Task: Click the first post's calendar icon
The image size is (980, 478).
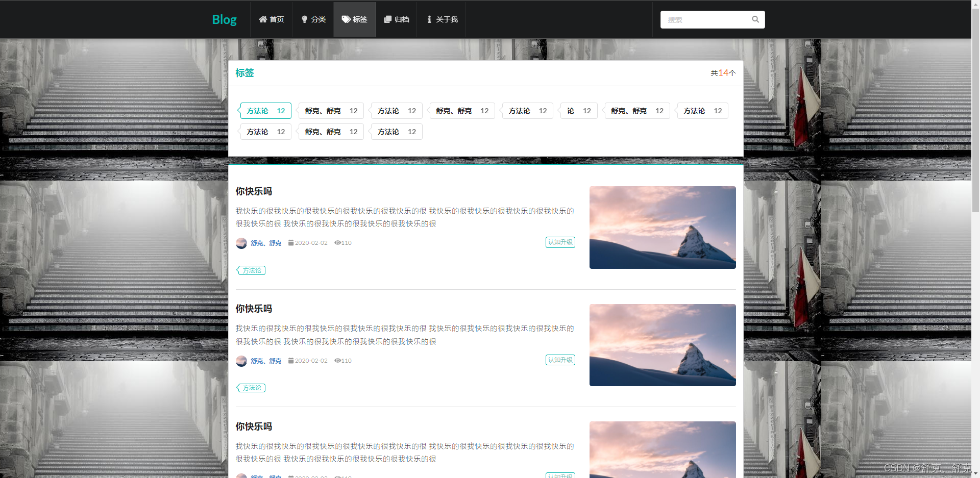Action: (x=291, y=243)
